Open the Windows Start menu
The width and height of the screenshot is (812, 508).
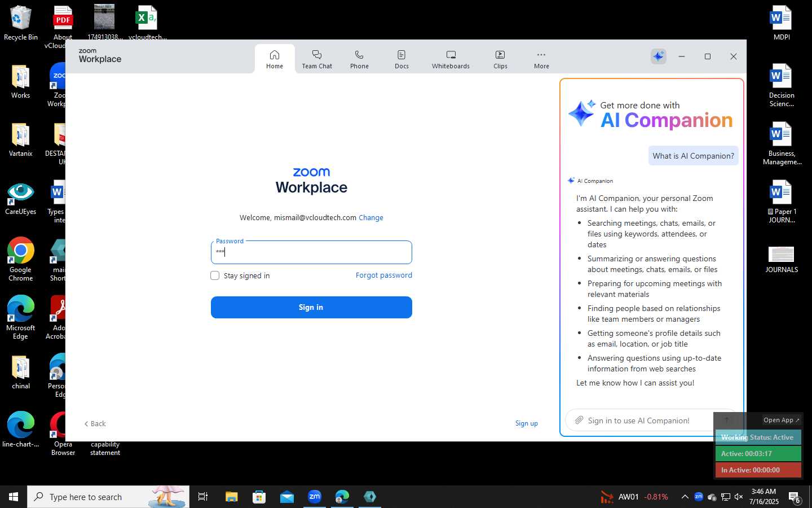[14, 497]
